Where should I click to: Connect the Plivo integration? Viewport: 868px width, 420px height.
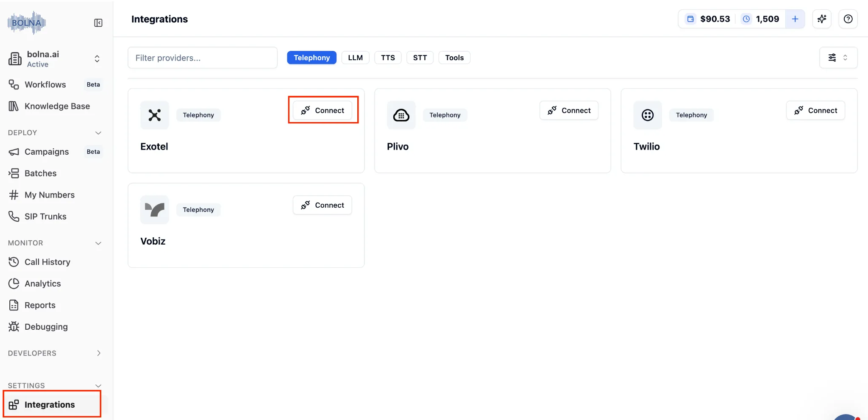coord(569,110)
